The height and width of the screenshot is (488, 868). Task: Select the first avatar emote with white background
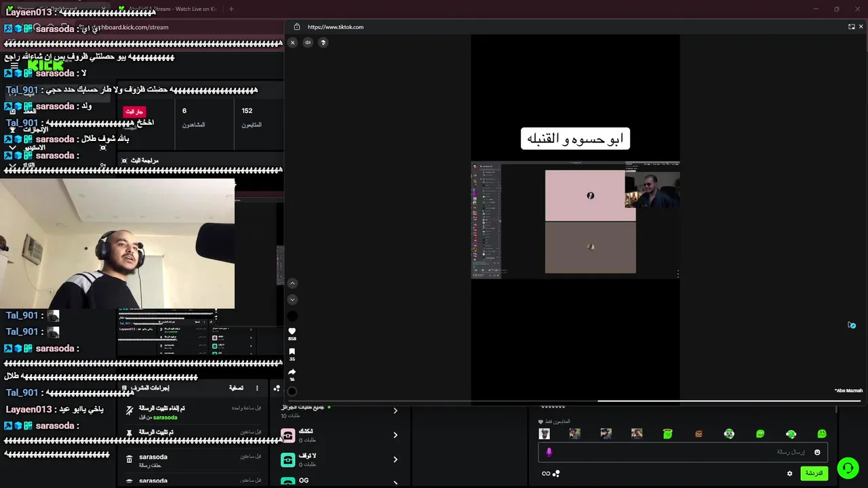point(544,434)
